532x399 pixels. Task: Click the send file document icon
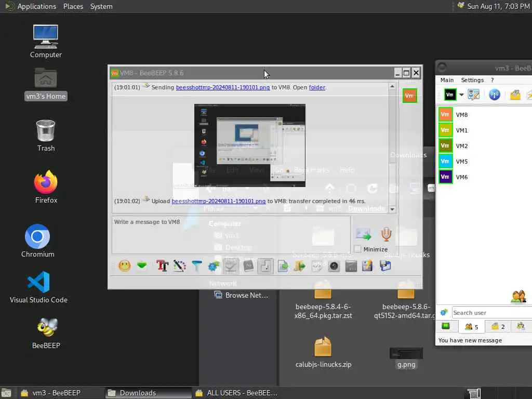(283, 265)
